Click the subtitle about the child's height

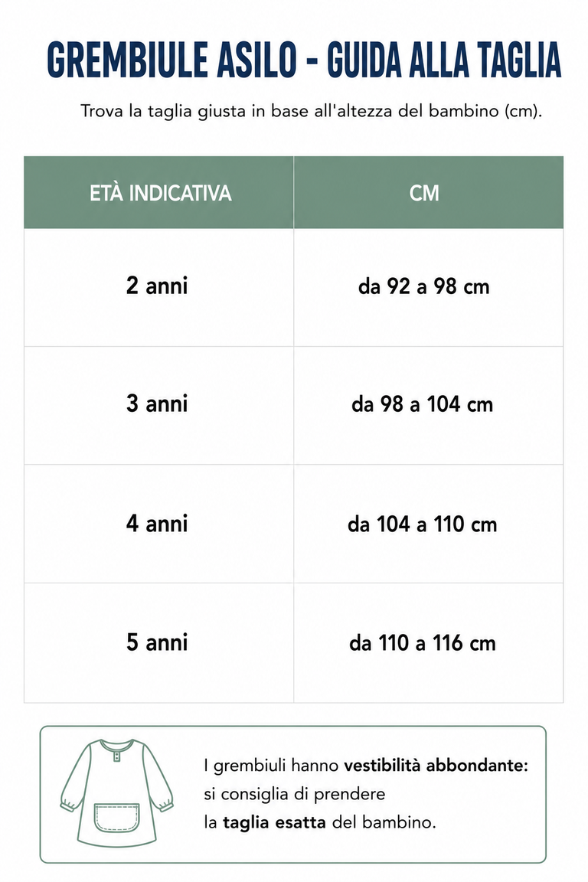click(x=311, y=111)
